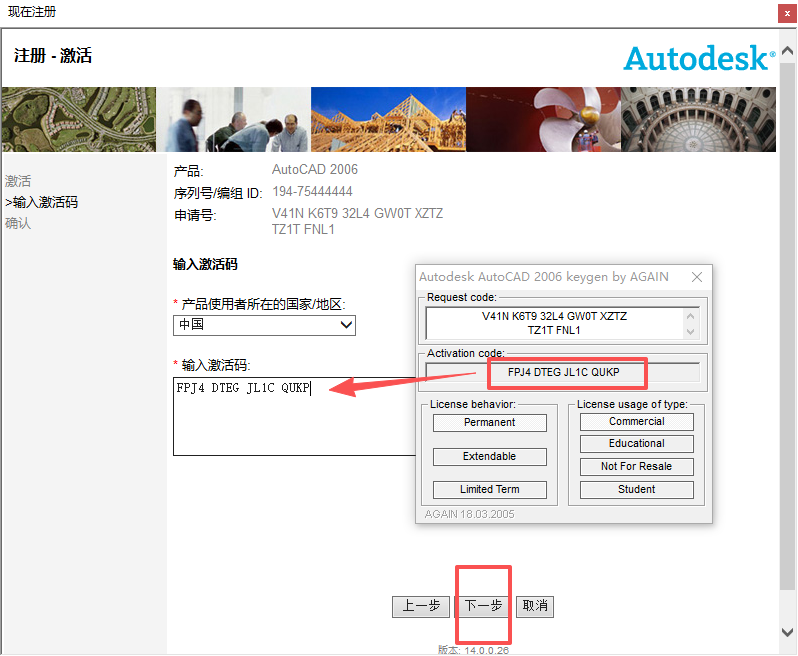Select the Permanent license behavior
The height and width of the screenshot is (656, 798).
[489, 423]
